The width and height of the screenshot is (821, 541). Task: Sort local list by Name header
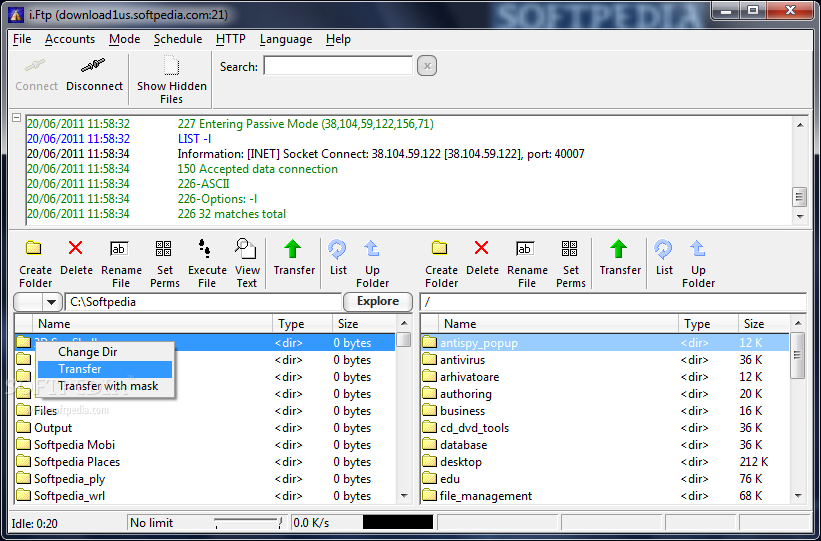[x=152, y=324]
